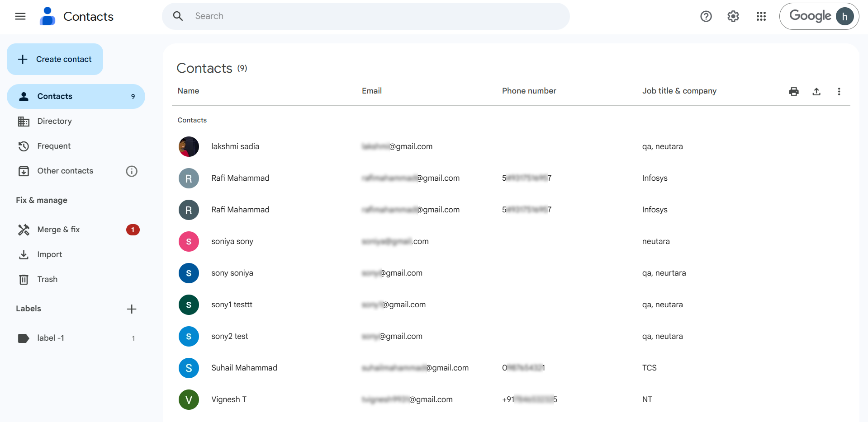Open the sony soniya contact name

pyautogui.click(x=232, y=273)
